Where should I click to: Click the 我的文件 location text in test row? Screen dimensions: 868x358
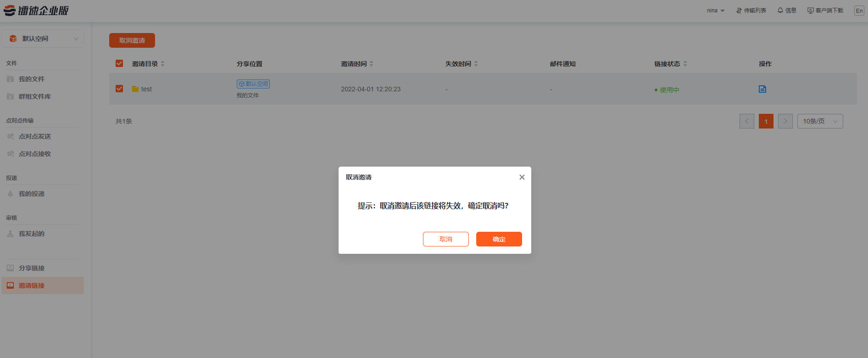248,95
